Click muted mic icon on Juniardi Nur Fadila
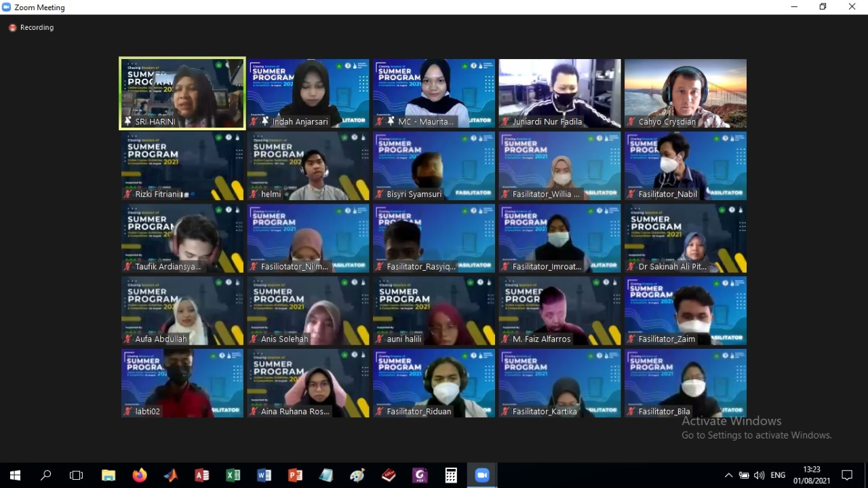 (506, 122)
